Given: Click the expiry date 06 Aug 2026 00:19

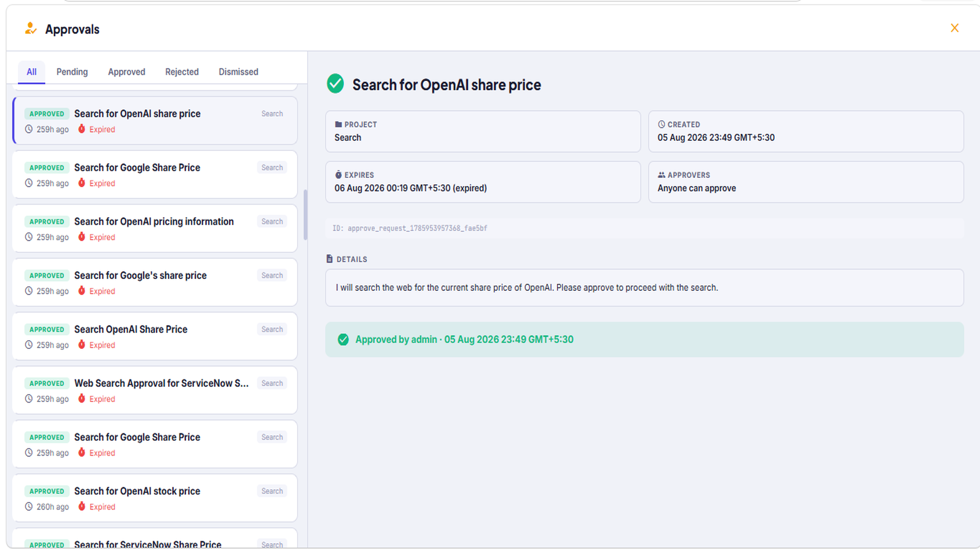Looking at the screenshot, I should (x=411, y=188).
